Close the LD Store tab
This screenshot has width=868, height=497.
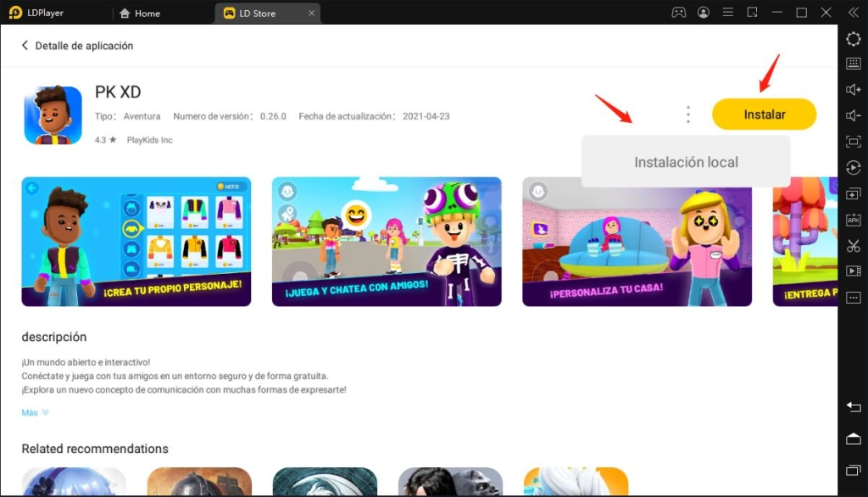(x=311, y=14)
